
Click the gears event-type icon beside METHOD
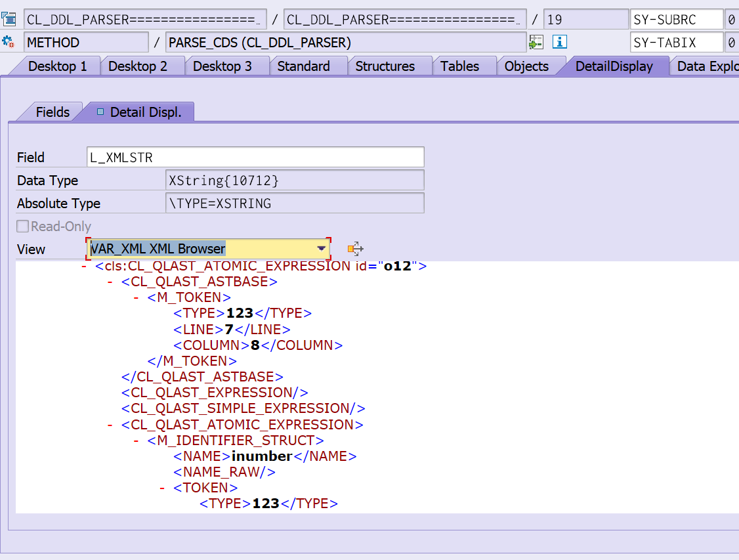pos(9,42)
